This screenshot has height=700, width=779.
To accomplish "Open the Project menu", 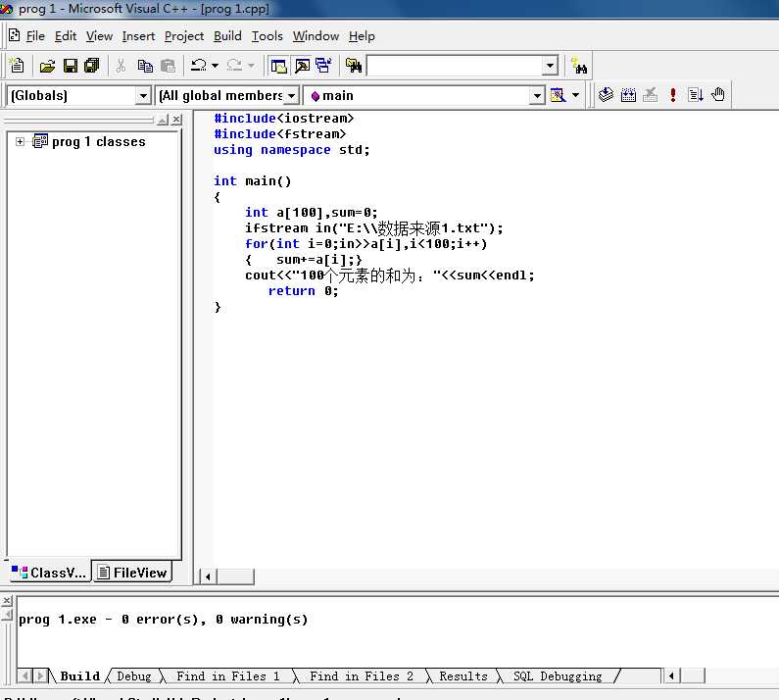I will pos(184,36).
